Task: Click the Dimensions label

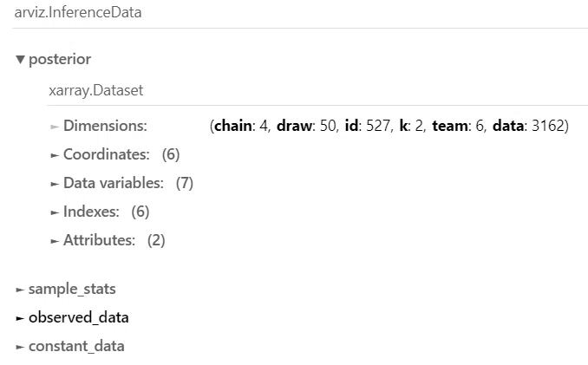Action: pos(106,126)
